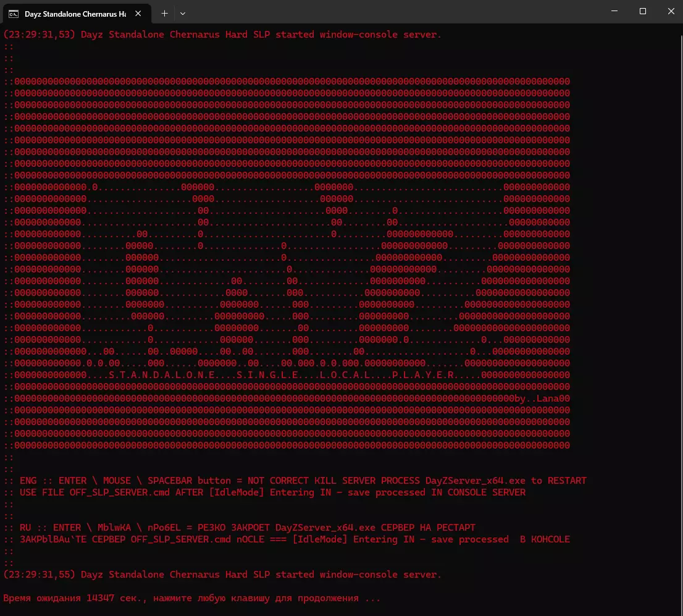Image resolution: width=683 pixels, height=616 pixels.
Task: Click the word 'RESTART' in the ENG line
Action: point(567,481)
